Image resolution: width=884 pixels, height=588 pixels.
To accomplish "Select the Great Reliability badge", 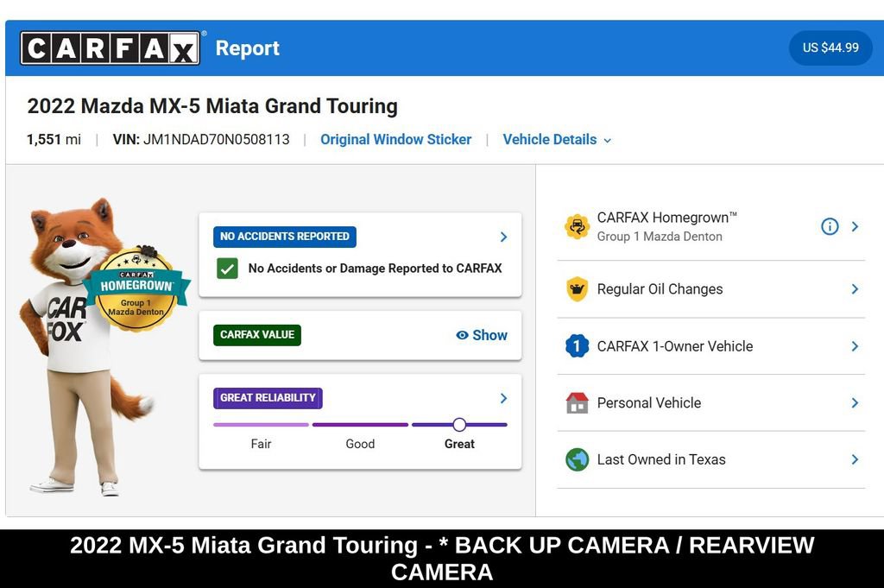I will point(268,398).
